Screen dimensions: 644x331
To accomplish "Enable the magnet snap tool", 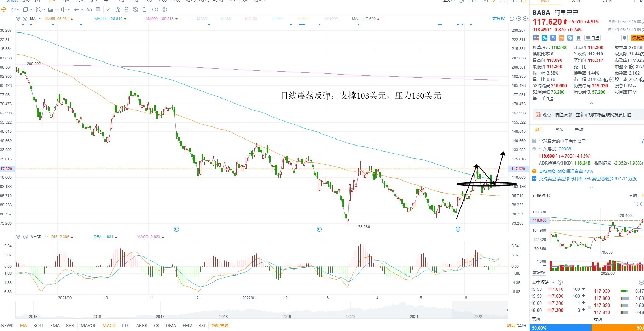I will click(117, 10).
